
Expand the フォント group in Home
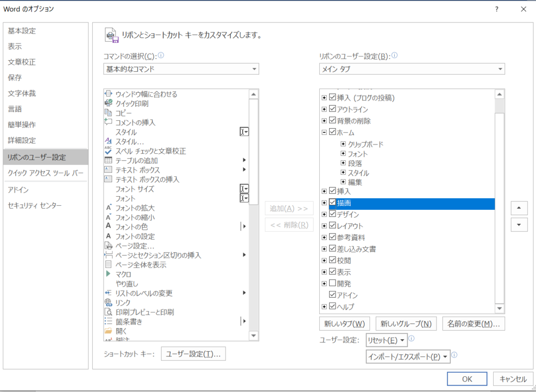click(x=343, y=153)
